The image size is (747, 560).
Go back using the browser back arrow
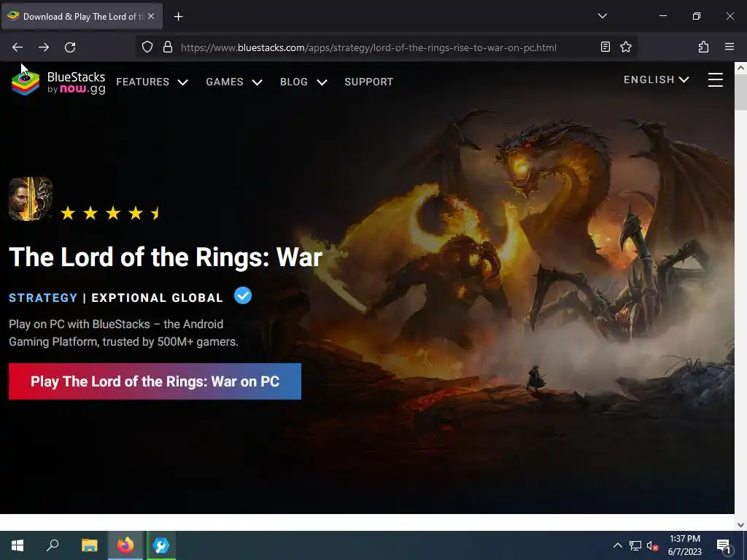click(18, 47)
